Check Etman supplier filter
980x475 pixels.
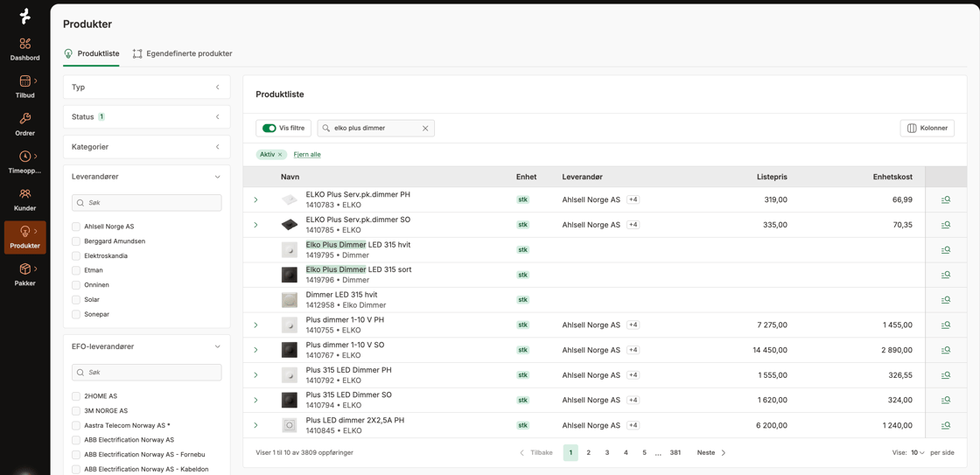pos(76,270)
